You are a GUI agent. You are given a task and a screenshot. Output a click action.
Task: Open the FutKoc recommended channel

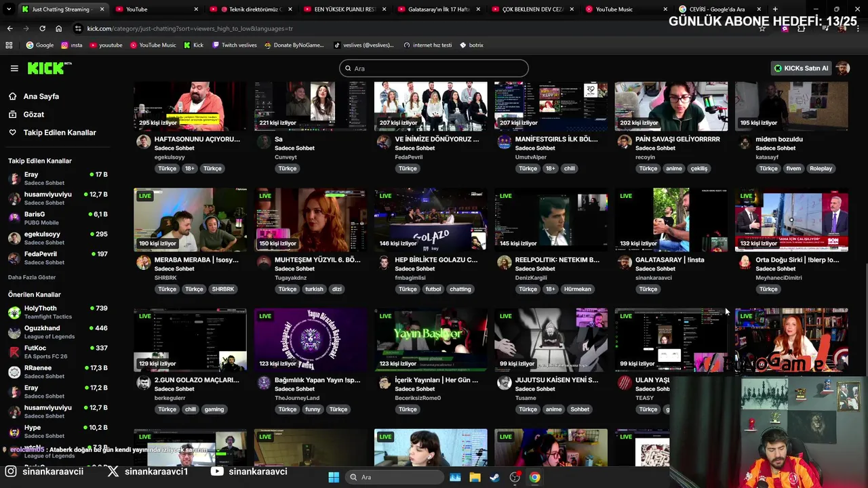tap(58, 352)
